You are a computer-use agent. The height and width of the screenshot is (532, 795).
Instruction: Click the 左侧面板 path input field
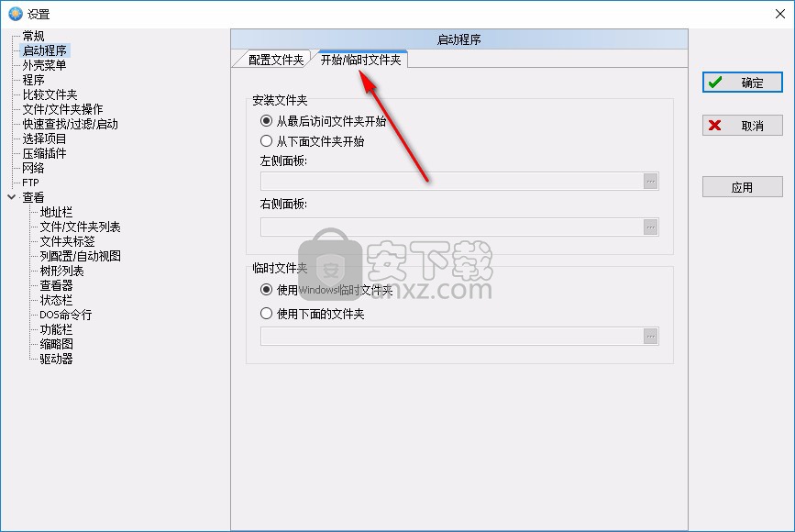click(x=452, y=181)
